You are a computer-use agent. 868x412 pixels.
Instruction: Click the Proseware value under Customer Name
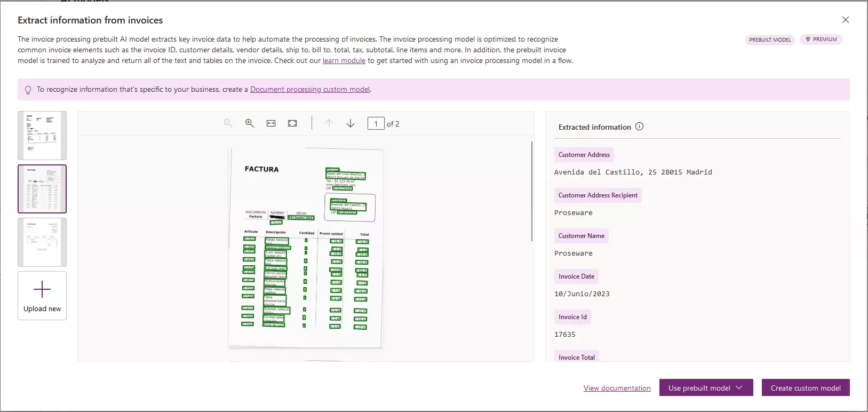click(x=574, y=253)
